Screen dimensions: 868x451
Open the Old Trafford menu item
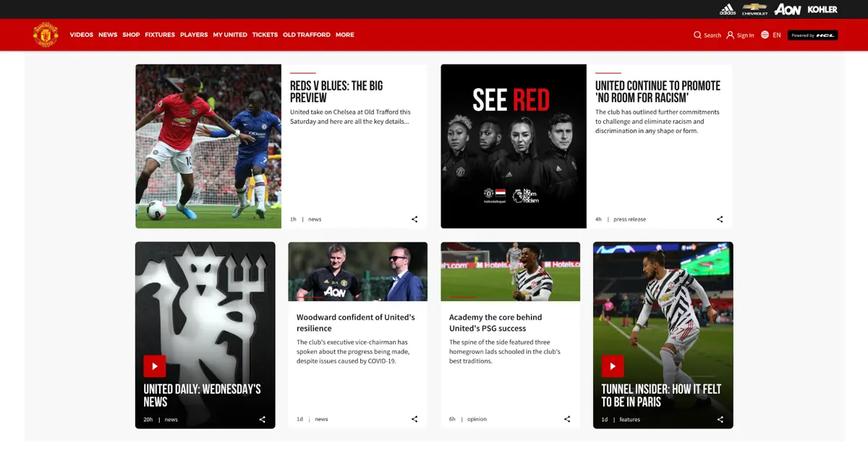click(x=307, y=35)
